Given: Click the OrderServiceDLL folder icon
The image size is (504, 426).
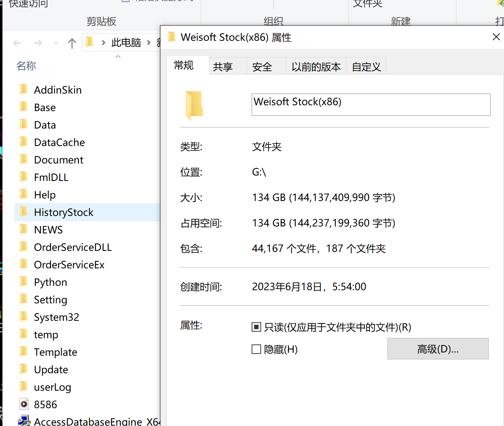Looking at the screenshot, I should 23,246.
